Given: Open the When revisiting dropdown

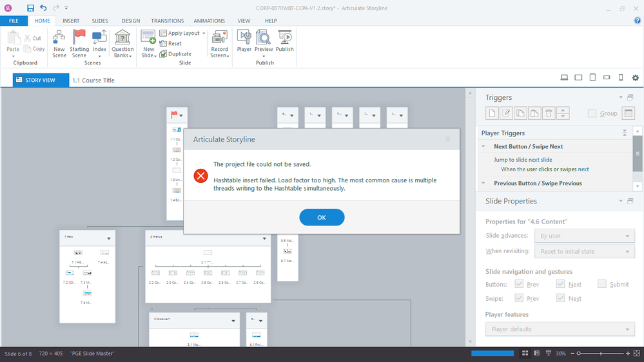Looking at the screenshot, I should pos(585,251).
